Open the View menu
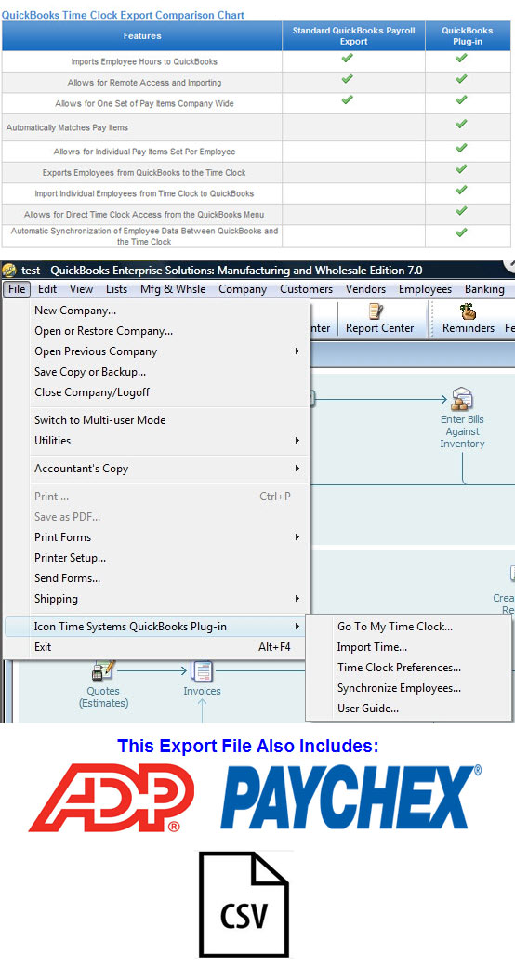515x980 pixels. pos(81,289)
